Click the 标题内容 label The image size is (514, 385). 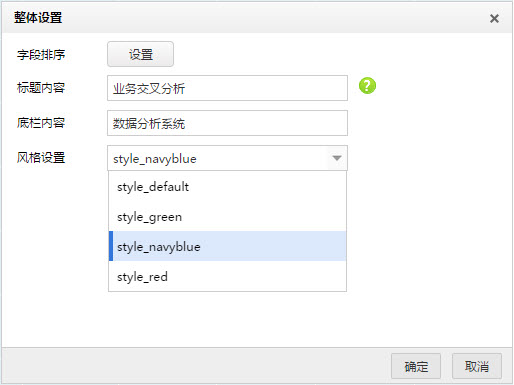pos(41,88)
